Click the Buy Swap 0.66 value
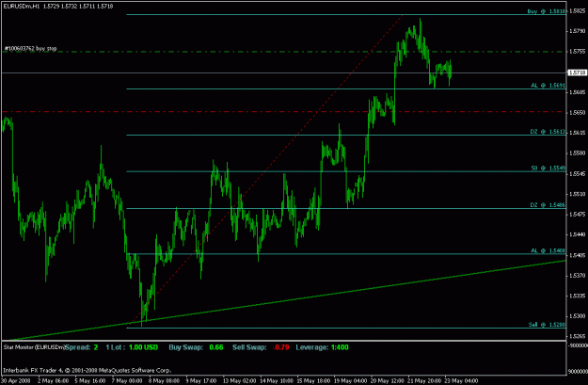Screen dimensions: 588x385 click(x=216, y=347)
